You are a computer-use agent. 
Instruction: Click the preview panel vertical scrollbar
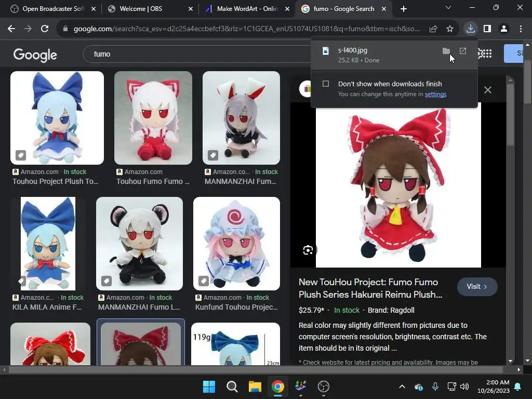coord(510,115)
